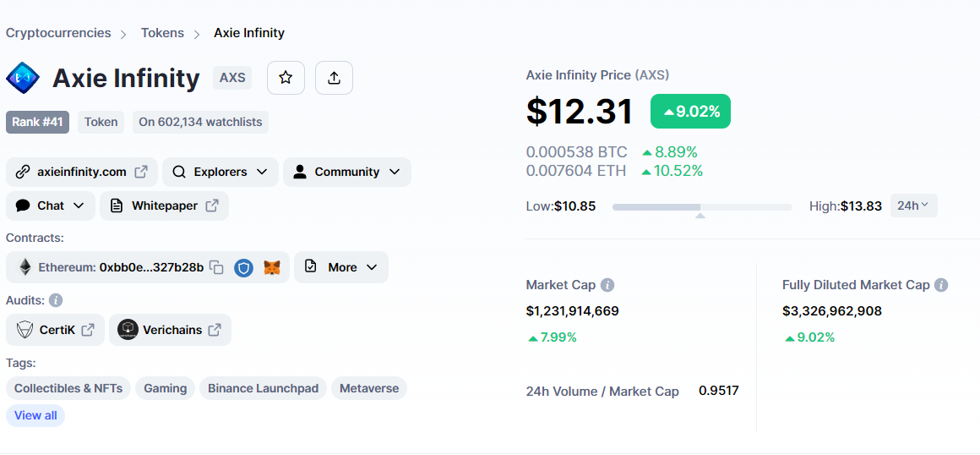Change the 24h range selector
The image size is (980, 455).
click(913, 206)
